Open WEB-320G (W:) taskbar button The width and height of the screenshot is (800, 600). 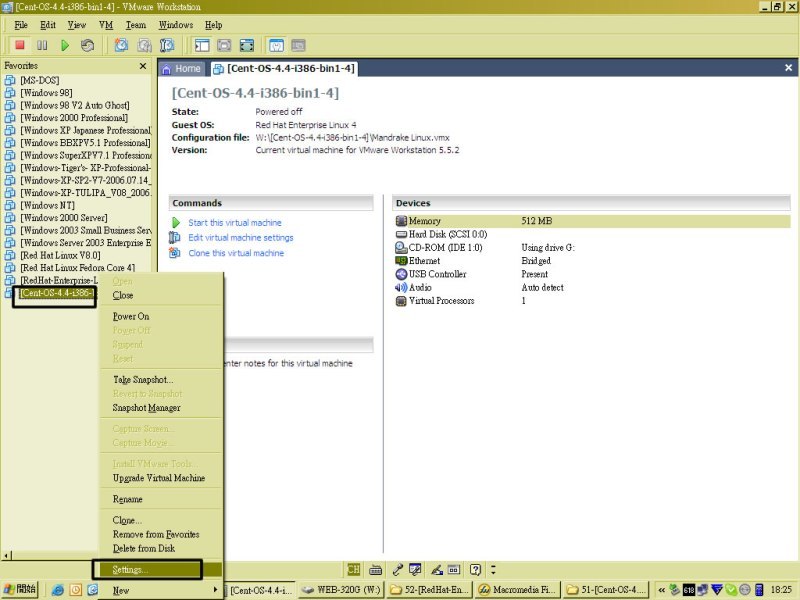click(343, 590)
